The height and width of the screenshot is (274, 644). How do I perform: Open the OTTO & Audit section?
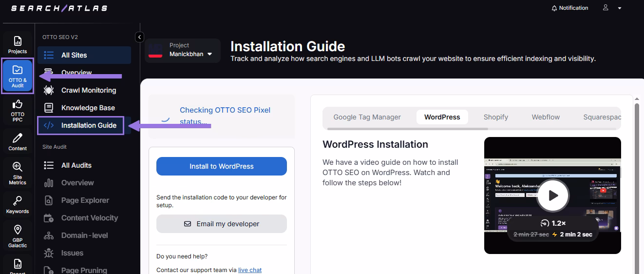tap(18, 76)
